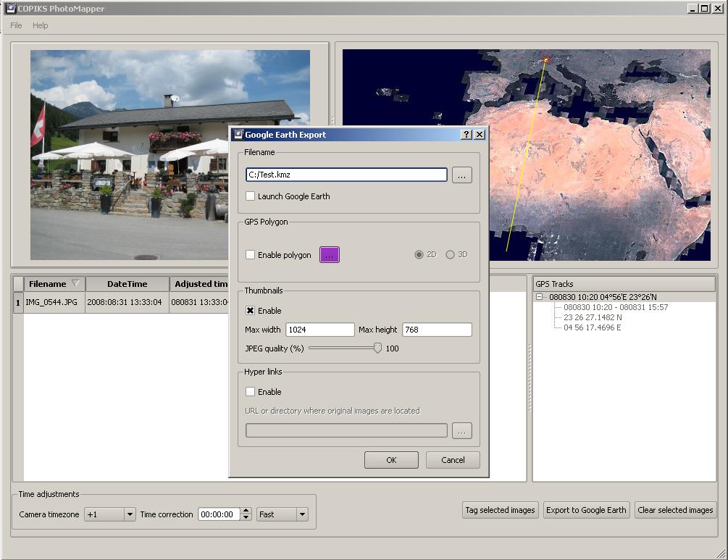728x560 pixels.
Task: Click OK to confirm export
Action: (391, 460)
